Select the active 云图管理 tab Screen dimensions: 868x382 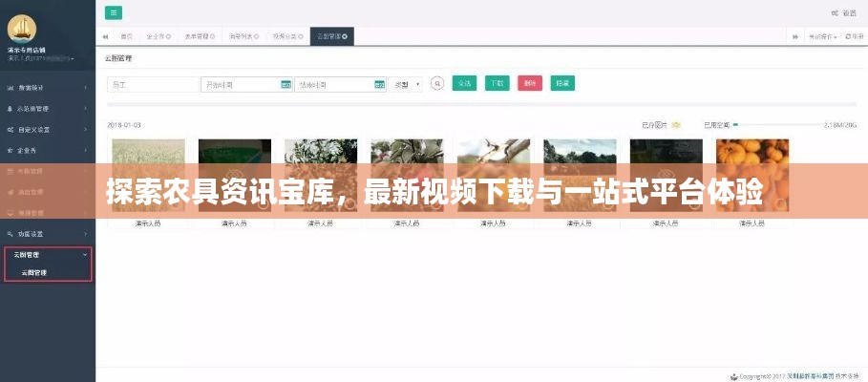[332, 36]
